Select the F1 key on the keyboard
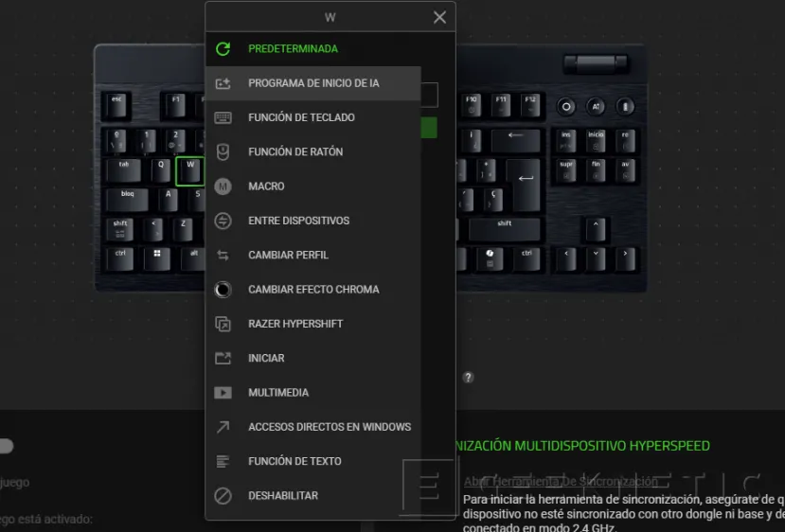The height and width of the screenshot is (532, 785). click(175, 105)
